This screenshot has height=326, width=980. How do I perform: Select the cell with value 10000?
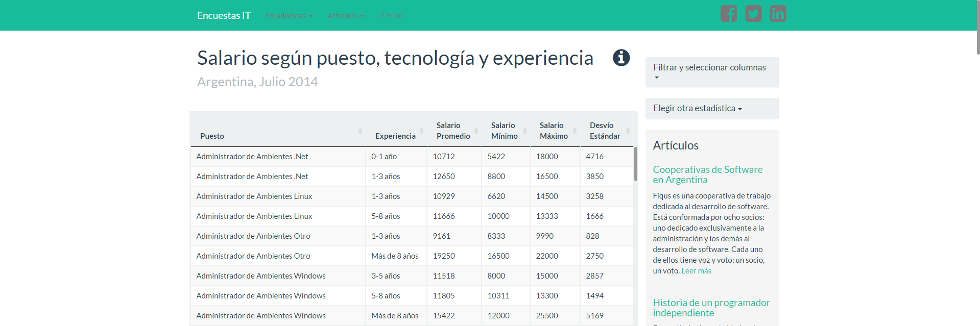pyautogui.click(x=506, y=216)
